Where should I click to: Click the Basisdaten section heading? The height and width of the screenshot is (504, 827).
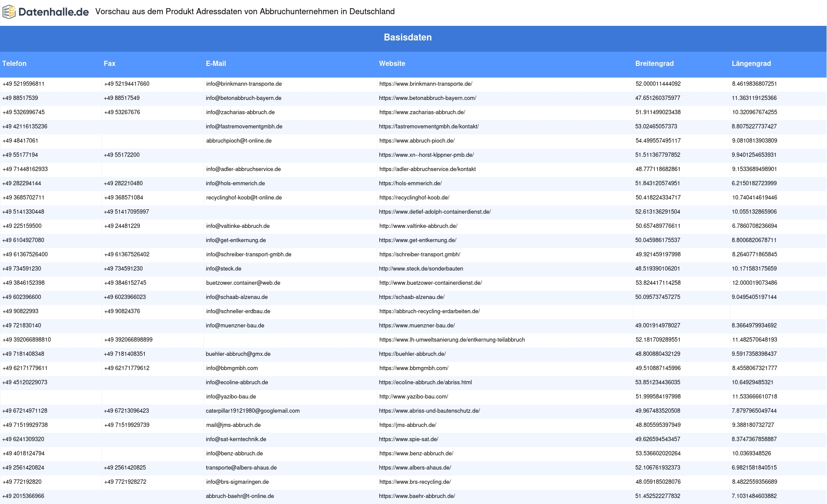408,37
